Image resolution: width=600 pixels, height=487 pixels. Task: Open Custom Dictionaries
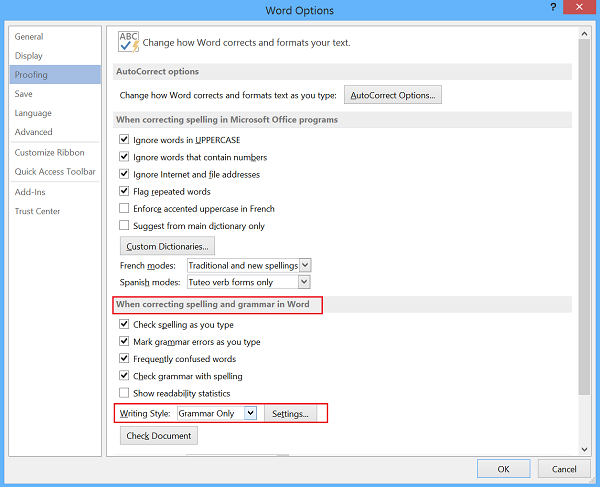pyautogui.click(x=167, y=246)
